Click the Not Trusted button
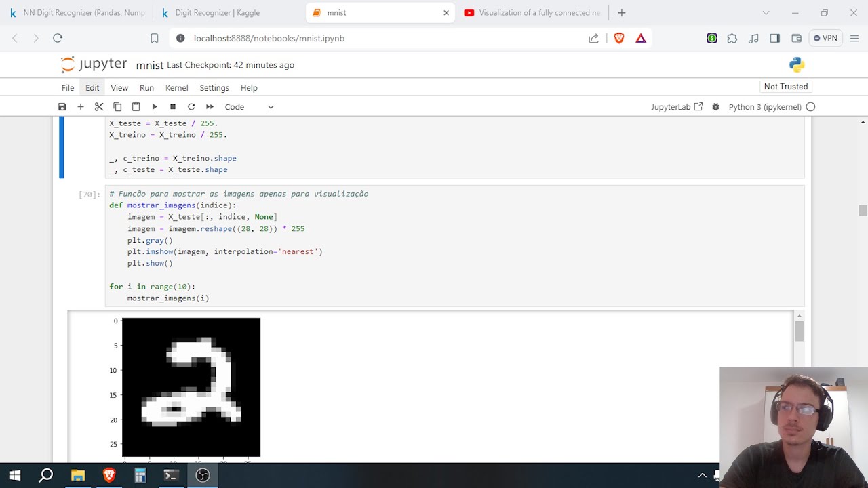This screenshot has height=488, width=868. (x=786, y=87)
